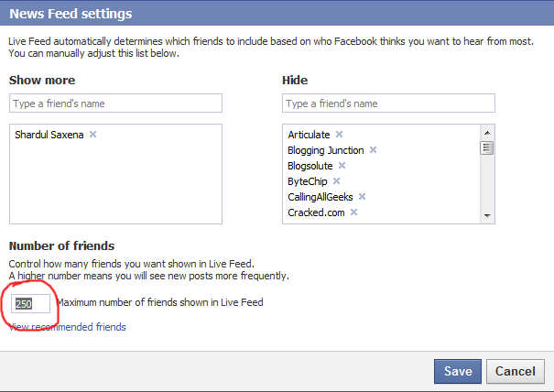554x392 pixels.
Task: Cancel the News Feed settings dialog
Action: tap(516, 371)
